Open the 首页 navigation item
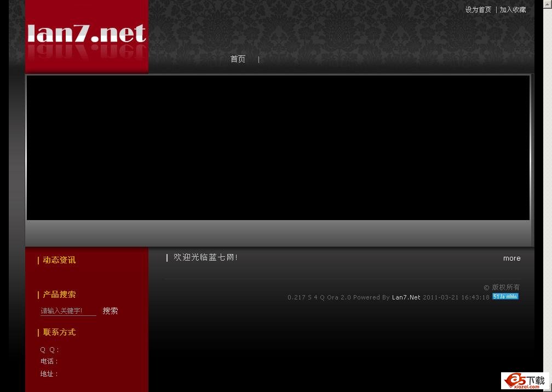The height and width of the screenshot is (392, 552). (238, 59)
